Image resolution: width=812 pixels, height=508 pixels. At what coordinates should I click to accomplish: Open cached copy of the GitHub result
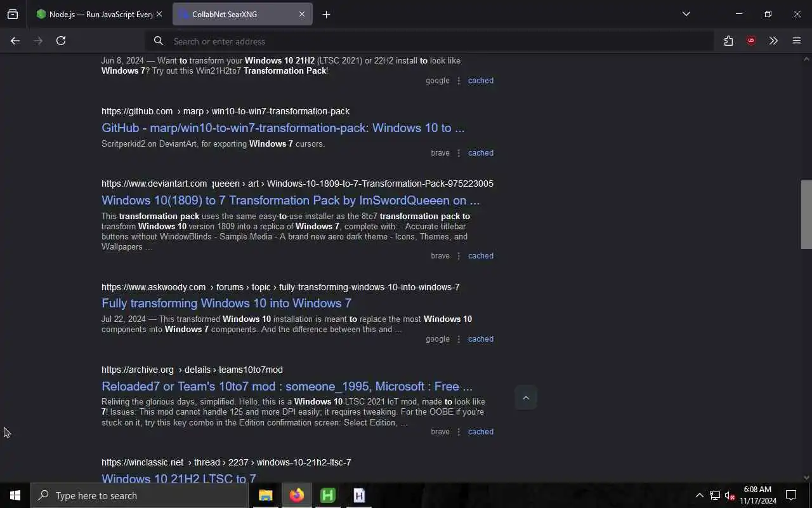(481, 153)
